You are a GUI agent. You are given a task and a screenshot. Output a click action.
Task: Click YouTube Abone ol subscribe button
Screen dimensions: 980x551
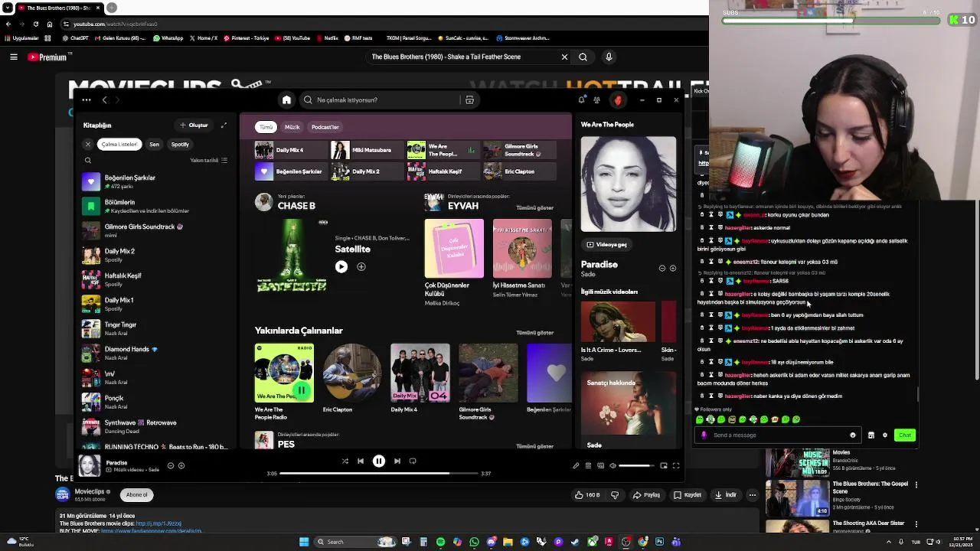point(137,495)
